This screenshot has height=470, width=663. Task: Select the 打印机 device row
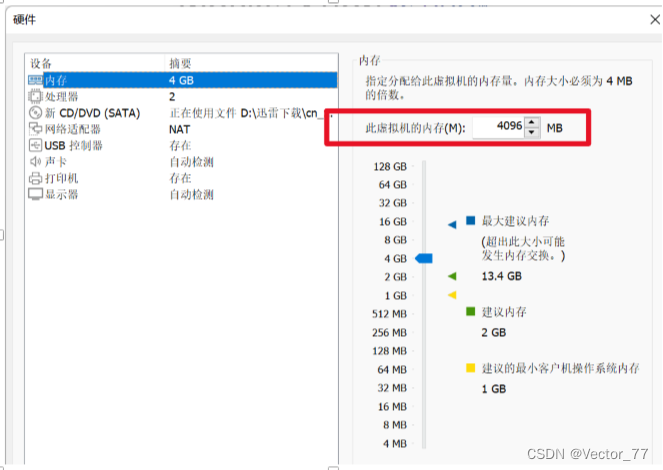tap(182, 178)
